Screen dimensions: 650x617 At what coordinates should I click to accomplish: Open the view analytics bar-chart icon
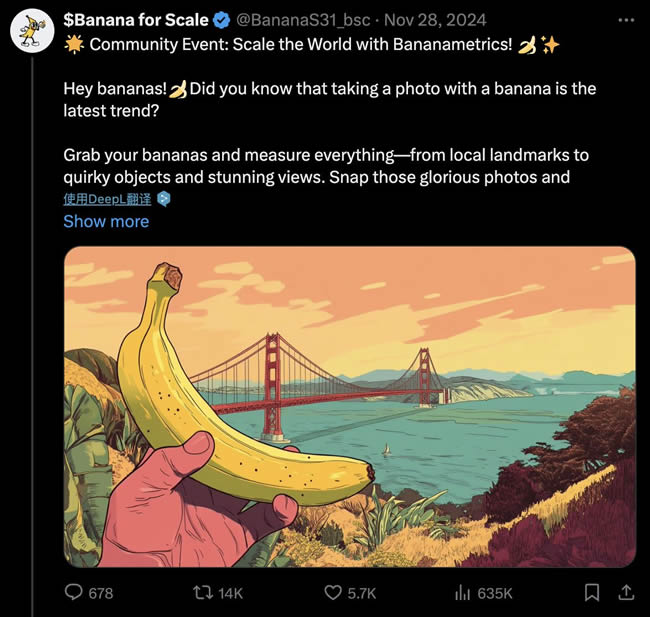(x=463, y=593)
